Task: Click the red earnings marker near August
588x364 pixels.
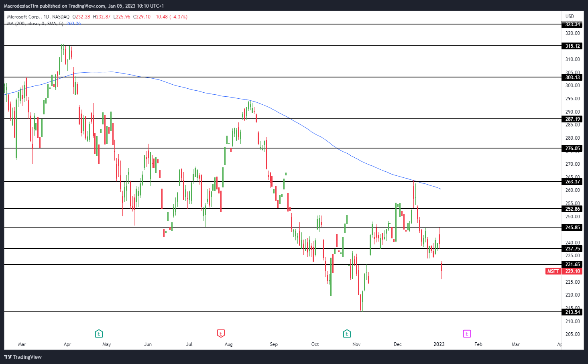Action: (x=220, y=333)
